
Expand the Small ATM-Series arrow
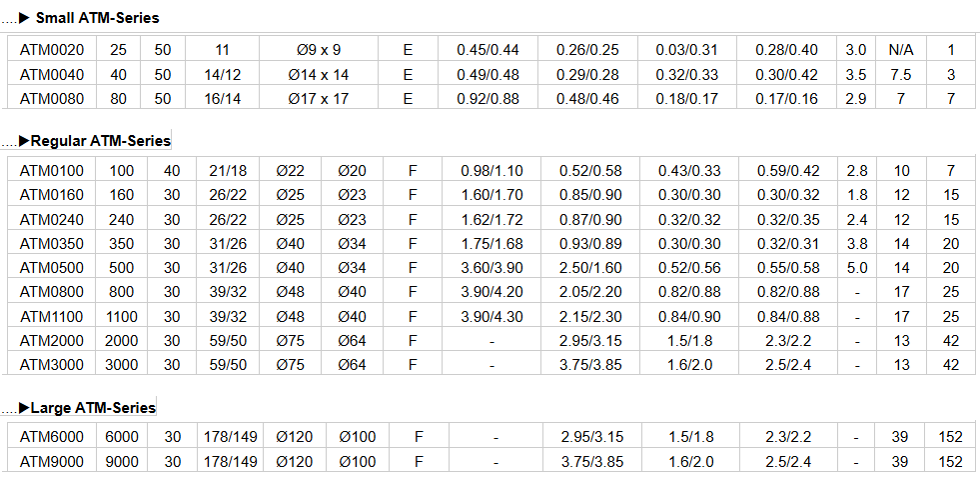click(25, 18)
